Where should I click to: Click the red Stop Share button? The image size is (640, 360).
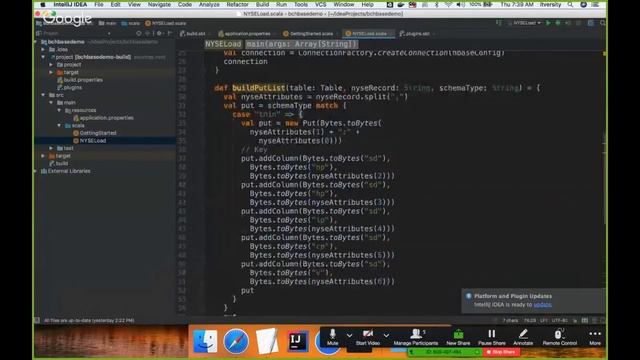pyautogui.click(x=501, y=352)
